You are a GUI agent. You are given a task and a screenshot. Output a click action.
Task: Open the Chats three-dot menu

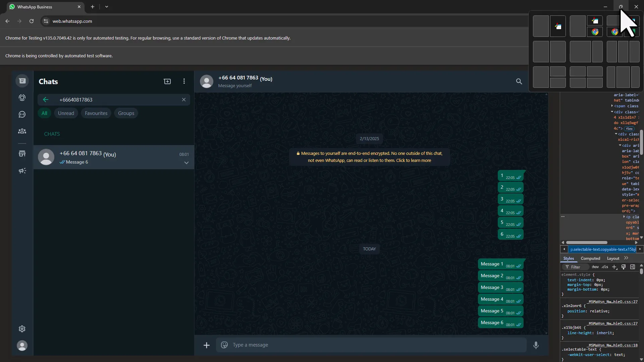pos(184,81)
